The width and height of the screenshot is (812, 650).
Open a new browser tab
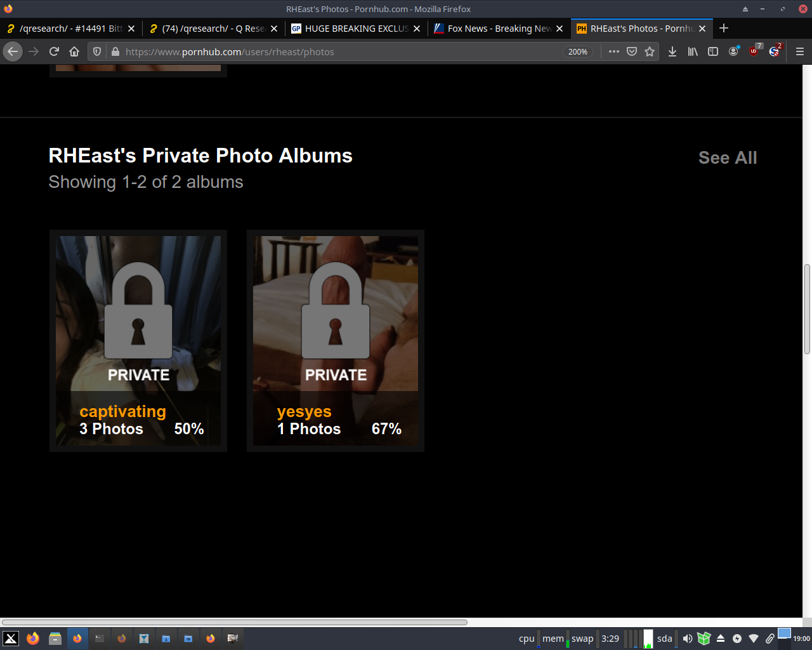724,28
